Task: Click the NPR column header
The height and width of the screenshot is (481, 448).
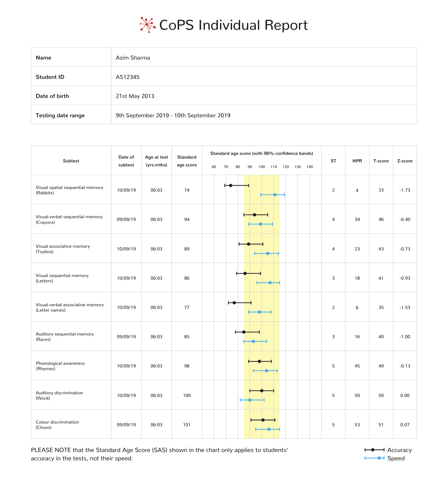Action: tap(357, 161)
